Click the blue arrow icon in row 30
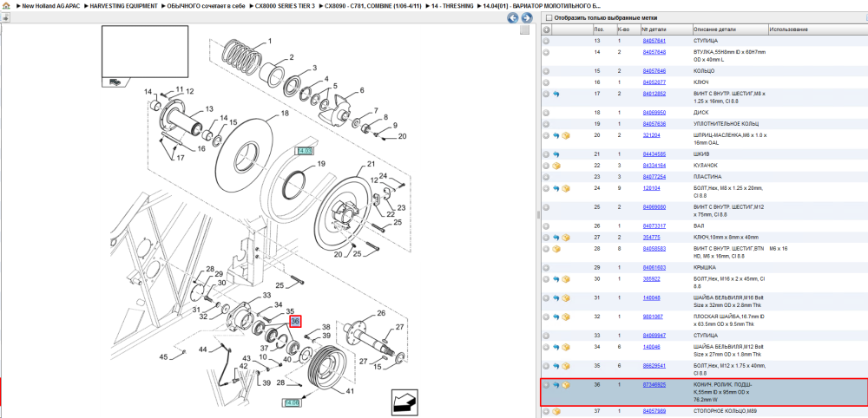868x418 pixels. 556,279
